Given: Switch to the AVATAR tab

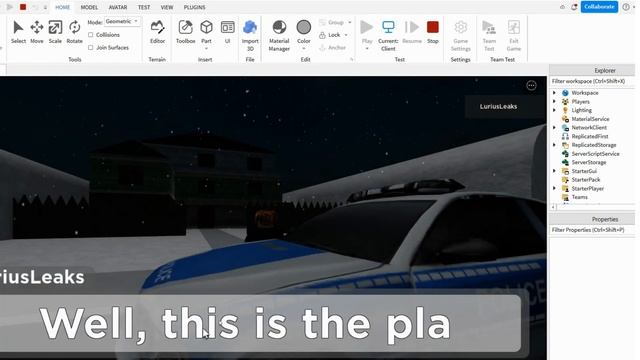Looking at the screenshot, I should (x=118, y=7).
